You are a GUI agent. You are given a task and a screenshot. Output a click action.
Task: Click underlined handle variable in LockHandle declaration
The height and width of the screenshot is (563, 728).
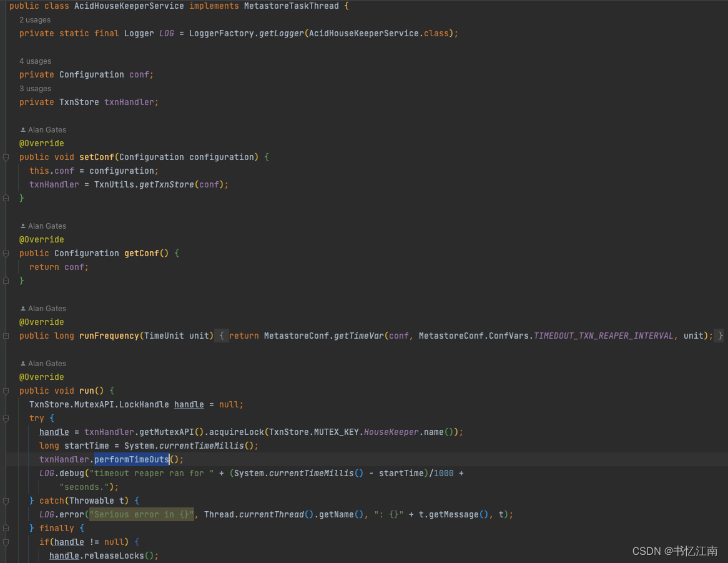coord(189,405)
